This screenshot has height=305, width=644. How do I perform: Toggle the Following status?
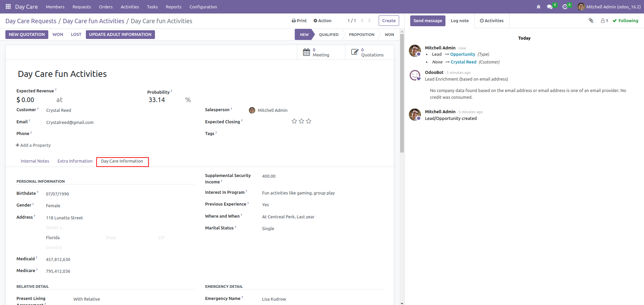(625, 20)
